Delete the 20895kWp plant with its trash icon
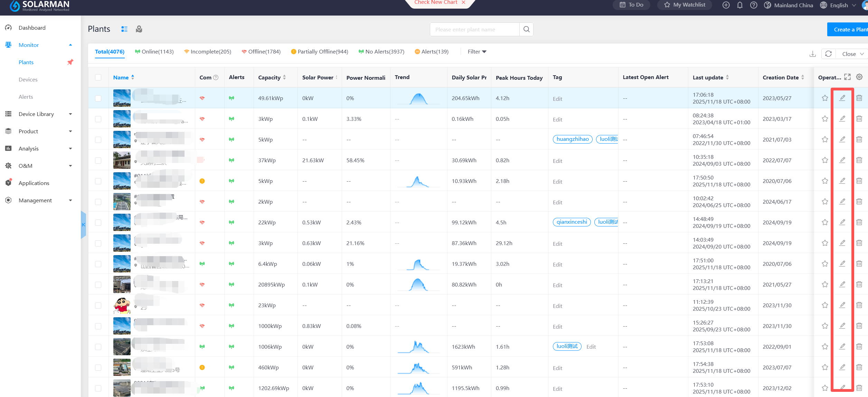This screenshot has height=397, width=868. pos(859,284)
